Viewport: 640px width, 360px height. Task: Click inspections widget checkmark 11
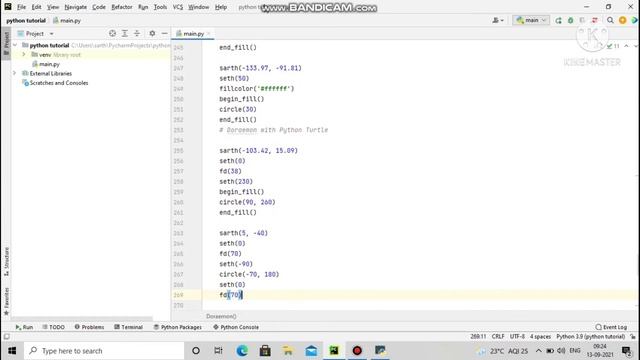[x=613, y=46]
